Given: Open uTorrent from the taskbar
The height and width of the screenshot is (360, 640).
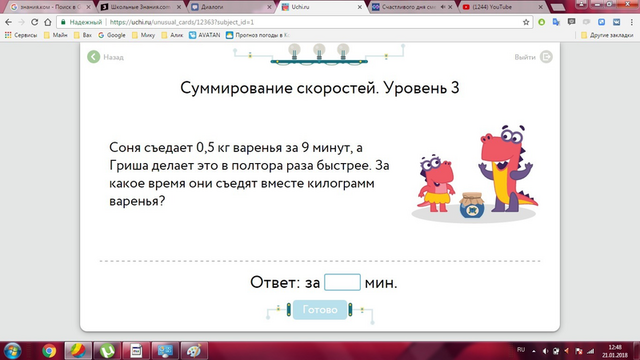Looking at the screenshot, I should click(107, 351).
